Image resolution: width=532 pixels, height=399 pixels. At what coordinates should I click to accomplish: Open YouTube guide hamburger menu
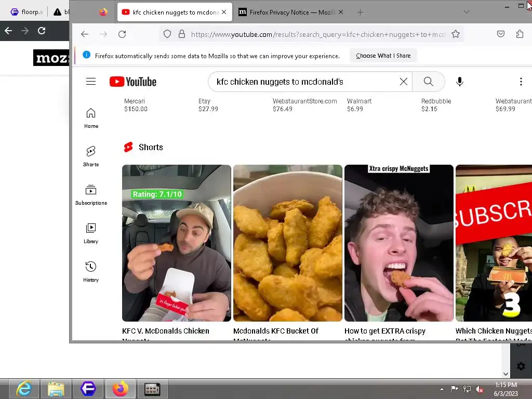pyautogui.click(x=90, y=82)
